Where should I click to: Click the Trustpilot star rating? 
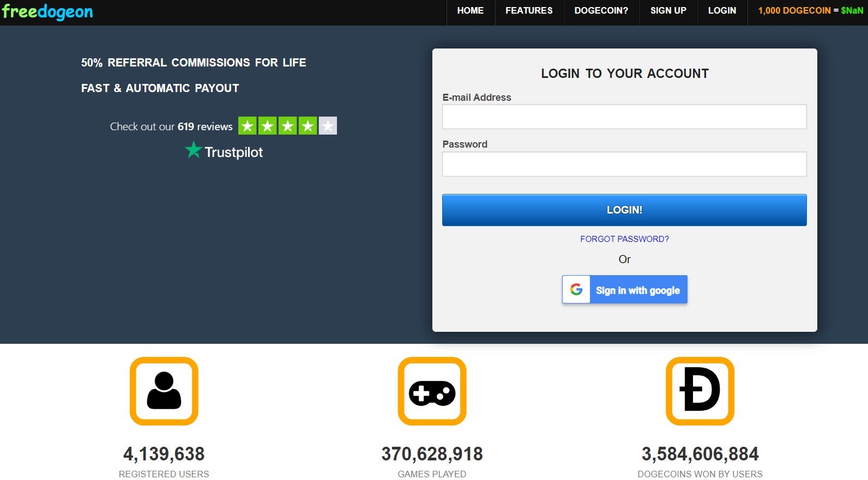point(287,126)
